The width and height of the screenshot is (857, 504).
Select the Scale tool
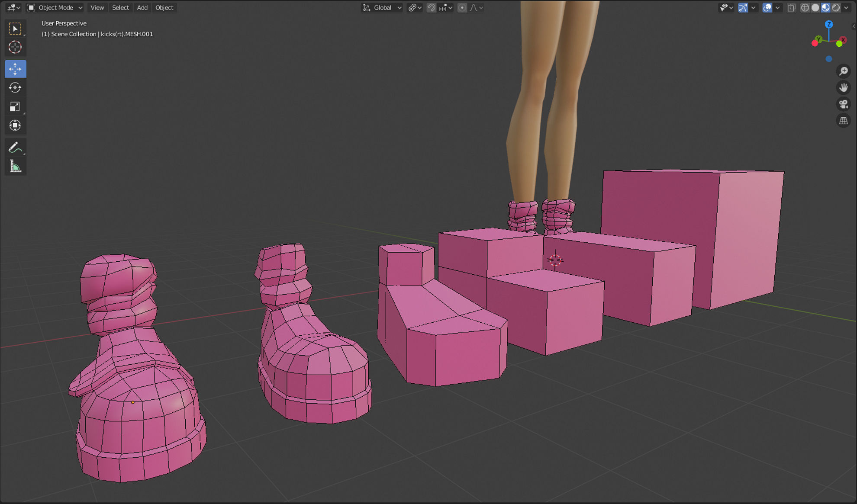[x=15, y=107]
